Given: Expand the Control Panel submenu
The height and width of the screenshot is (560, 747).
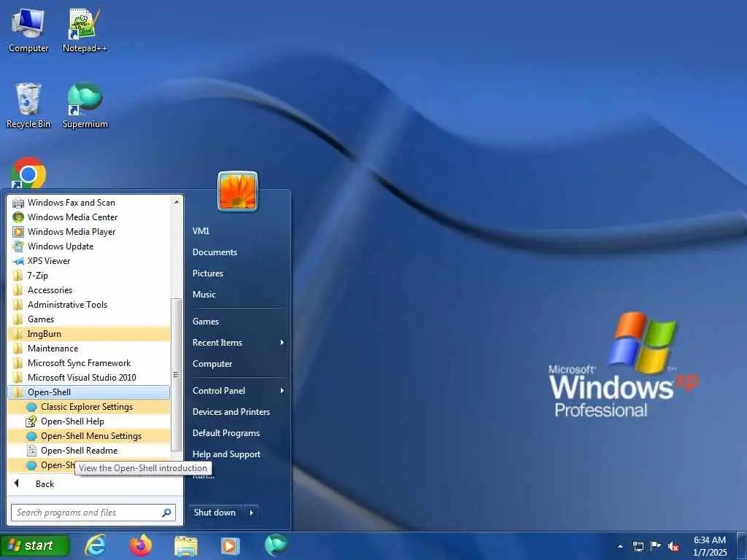Looking at the screenshot, I should (239, 391).
